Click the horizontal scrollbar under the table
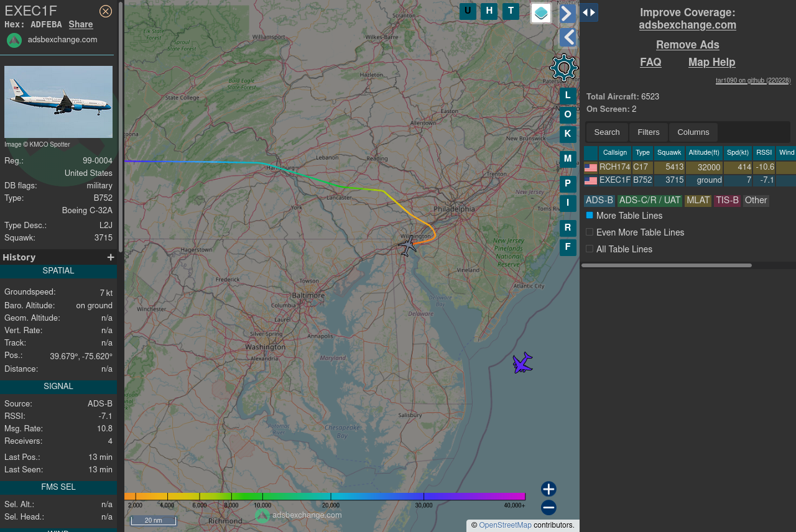 click(667, 265)
